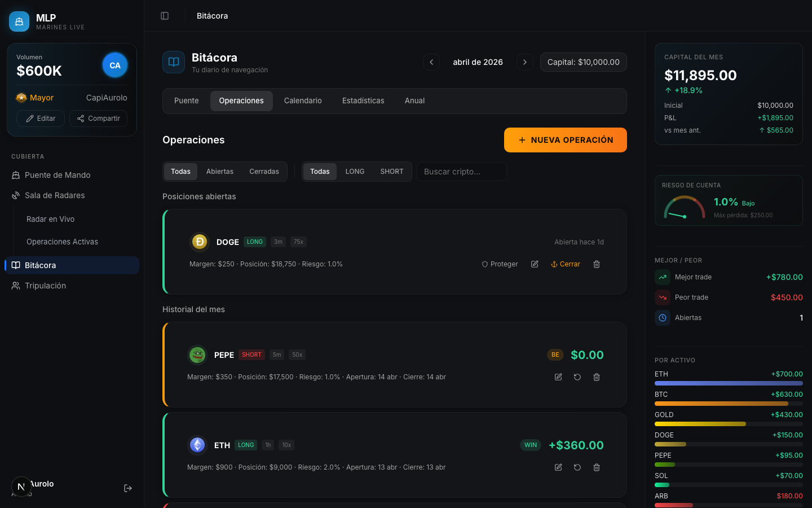Click the logout icon in sidebar
The height and width of the screenshot is (508, 812).
(128, 488)
